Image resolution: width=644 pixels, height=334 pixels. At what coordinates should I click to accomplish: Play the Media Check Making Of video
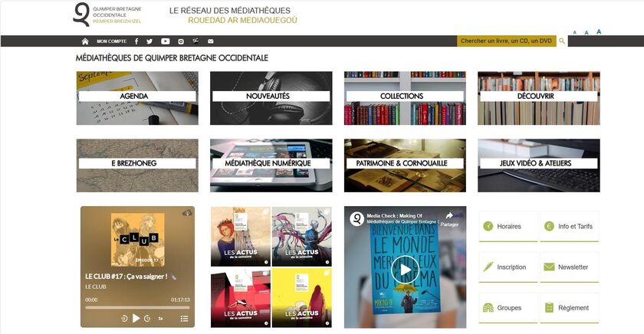[x=404, y=267]
